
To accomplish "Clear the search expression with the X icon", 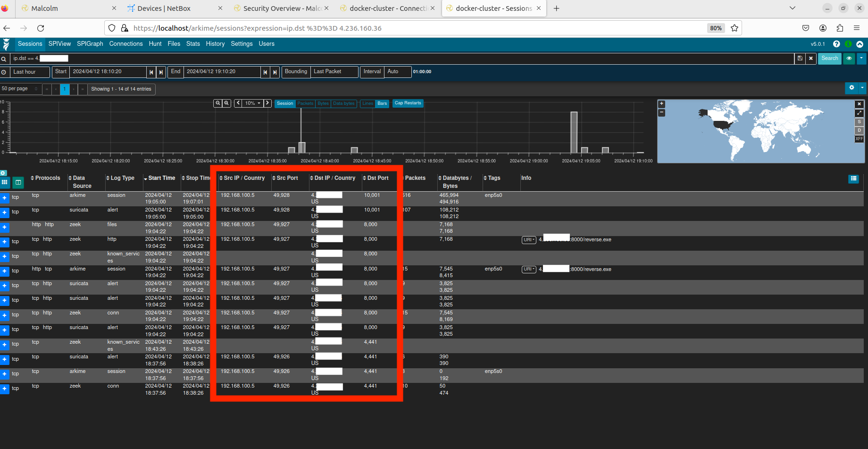I will 811,59.
